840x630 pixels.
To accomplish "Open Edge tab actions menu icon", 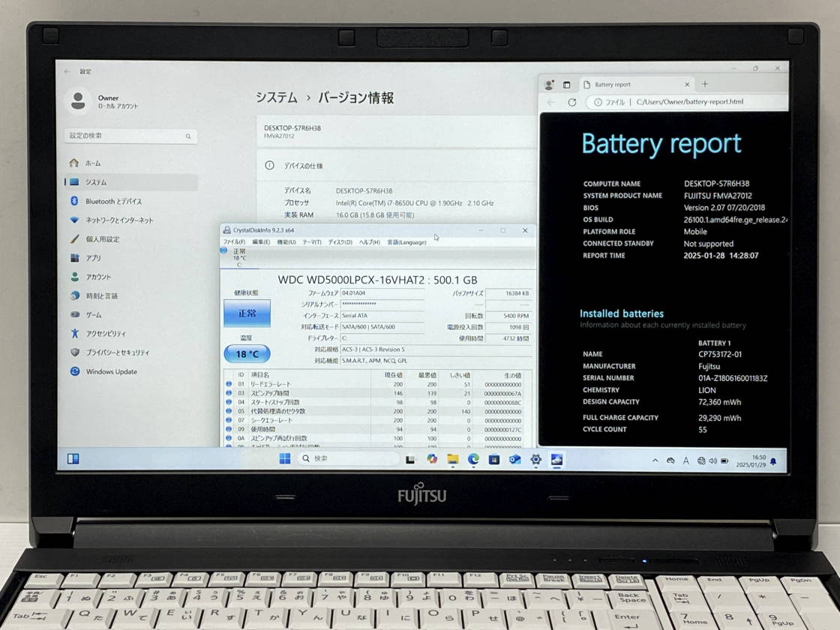I will tap(566, 85).
